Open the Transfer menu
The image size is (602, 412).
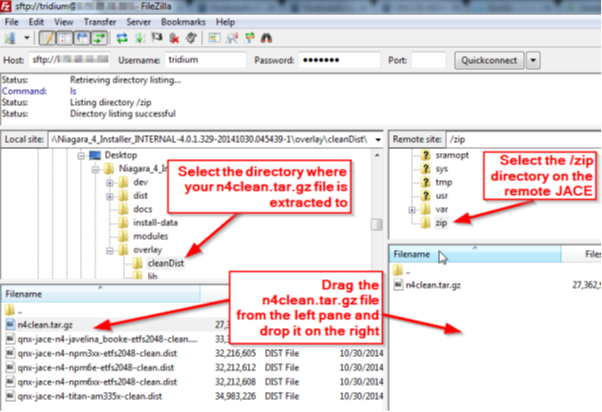(x=113, y=21)
